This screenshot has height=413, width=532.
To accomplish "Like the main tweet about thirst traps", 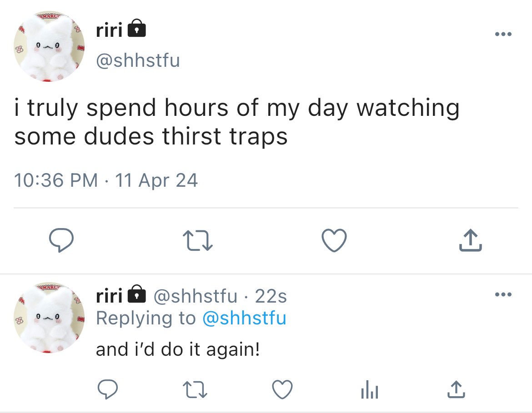I will coord(334,240).
